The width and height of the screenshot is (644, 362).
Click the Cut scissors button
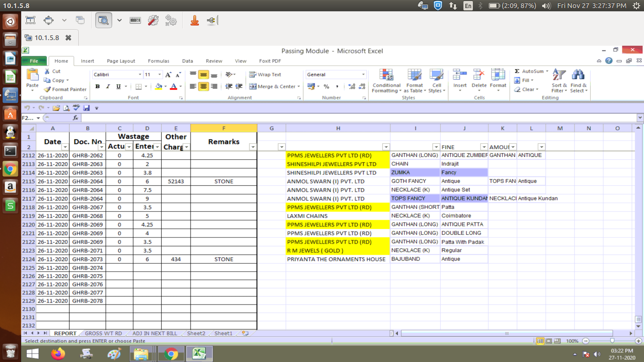[52, 71]
